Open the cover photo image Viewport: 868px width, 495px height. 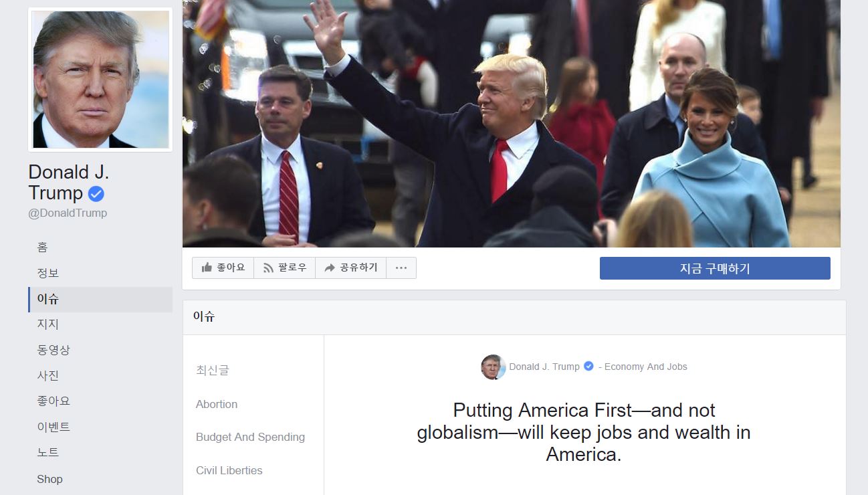pos(512,124)
